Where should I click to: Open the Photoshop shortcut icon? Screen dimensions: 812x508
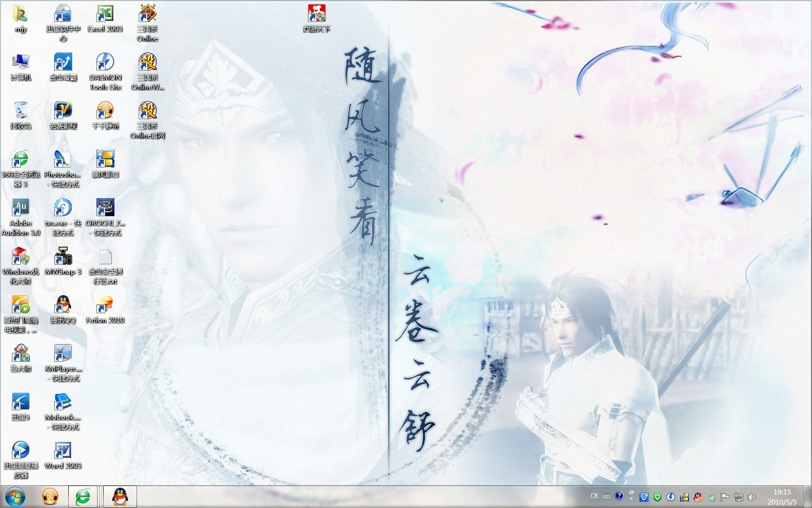point(63,169)
